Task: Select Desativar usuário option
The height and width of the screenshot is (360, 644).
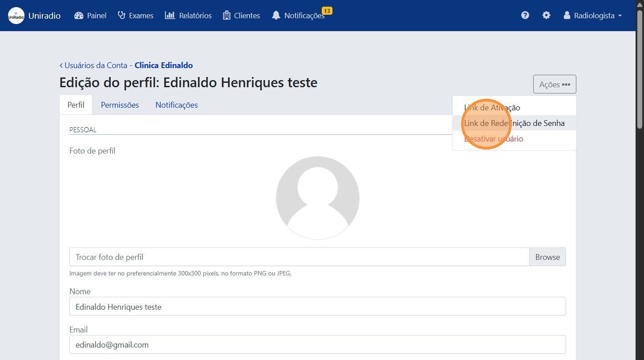Action: (494, 139)
